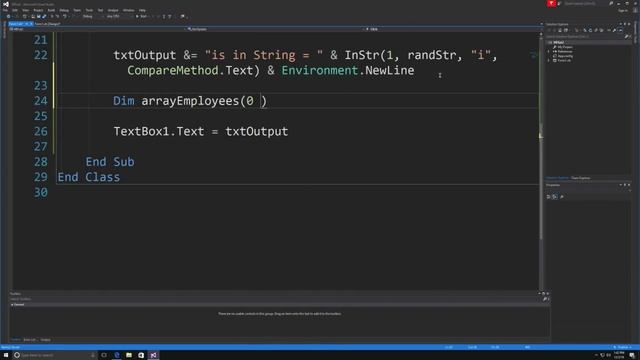Viewport: 640px width, 360px height.
Task: Open the Windows Start menu
Action: coord(6,355)
